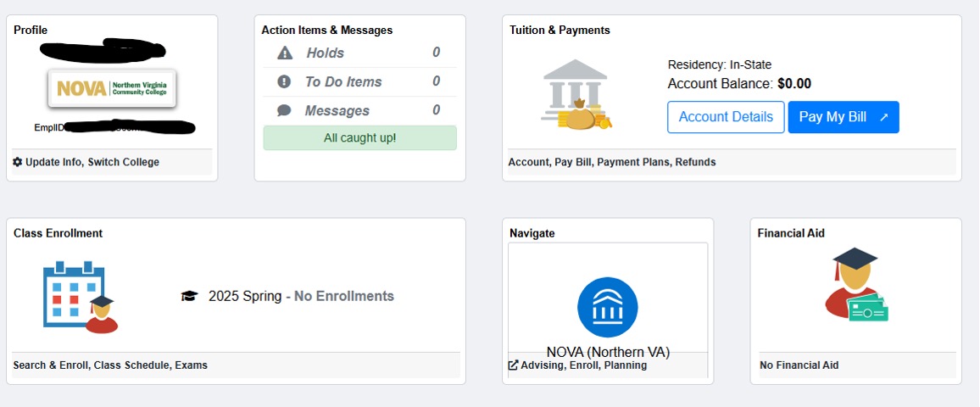
Task: Click the Pay My Bill button
Action: [844, 117]
